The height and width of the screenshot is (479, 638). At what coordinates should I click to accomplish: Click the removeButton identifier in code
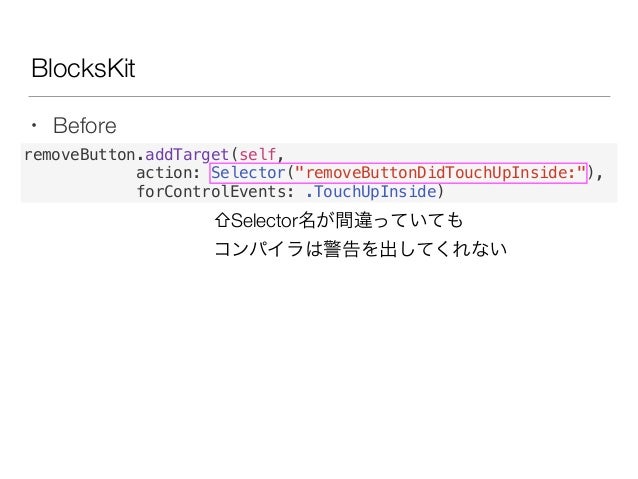click(80, 155)
